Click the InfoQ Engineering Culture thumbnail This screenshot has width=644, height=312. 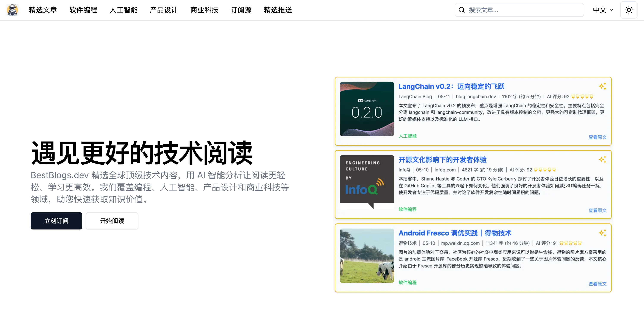tap(367, 182)
